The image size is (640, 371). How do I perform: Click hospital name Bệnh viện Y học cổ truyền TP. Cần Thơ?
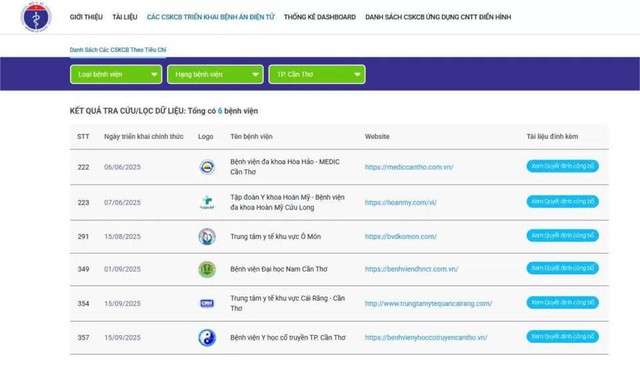[x=288, y=338]
